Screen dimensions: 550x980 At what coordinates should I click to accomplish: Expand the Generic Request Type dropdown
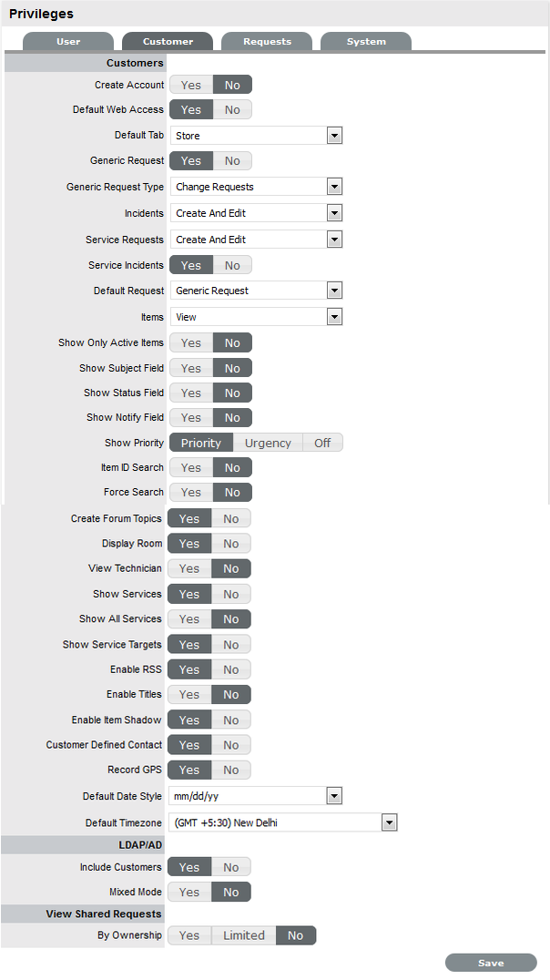(x=334, y=187)
